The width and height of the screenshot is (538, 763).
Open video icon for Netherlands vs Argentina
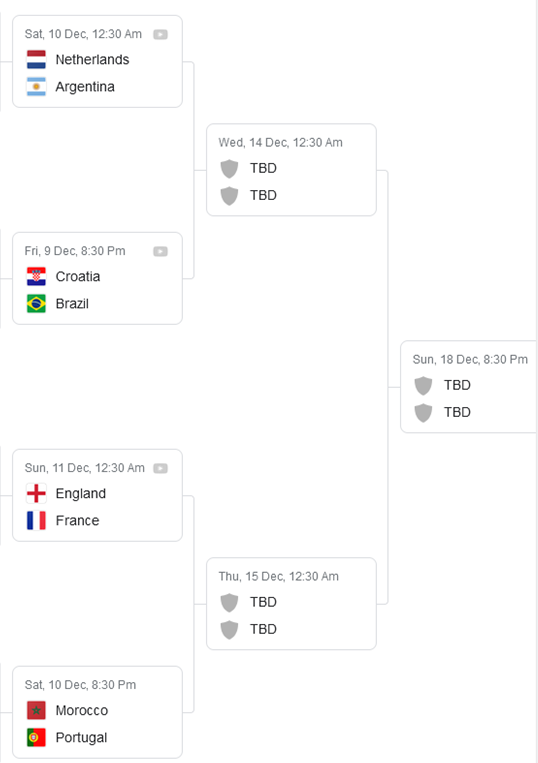click(x=161, y=35)
